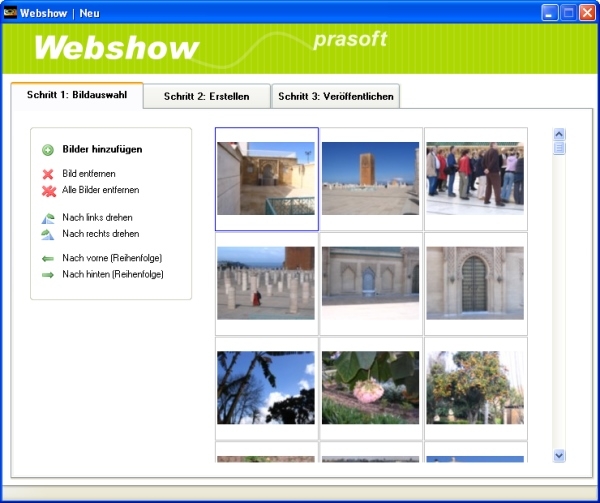Click the rotate right icon (Nach rechts drehen)
600x503 pixels.
[48, 234]
